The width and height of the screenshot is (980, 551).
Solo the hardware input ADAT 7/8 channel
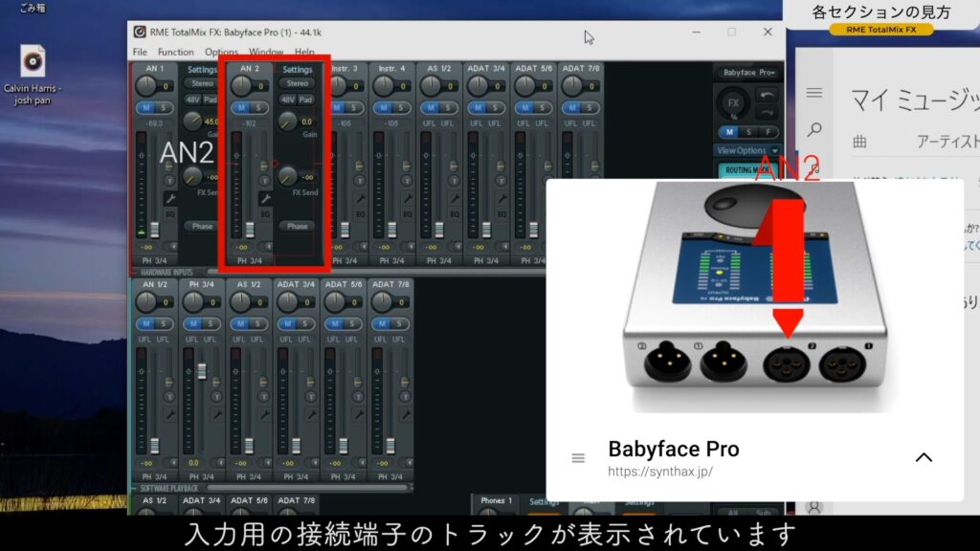coord(589,108)
